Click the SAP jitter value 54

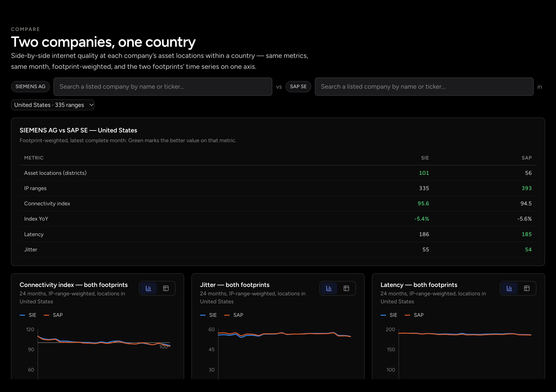(x=528, y=250)
